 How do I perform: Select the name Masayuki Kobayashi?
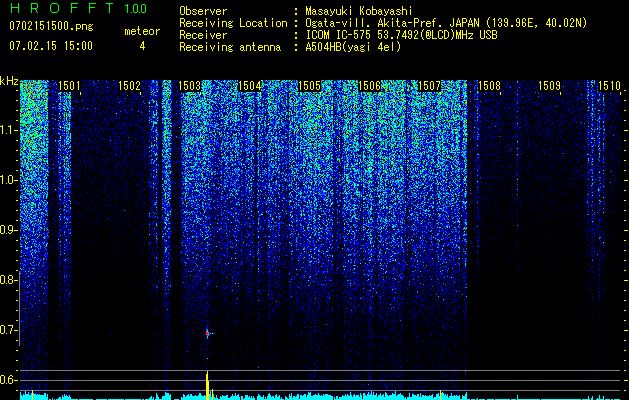[x=359, y=11]
